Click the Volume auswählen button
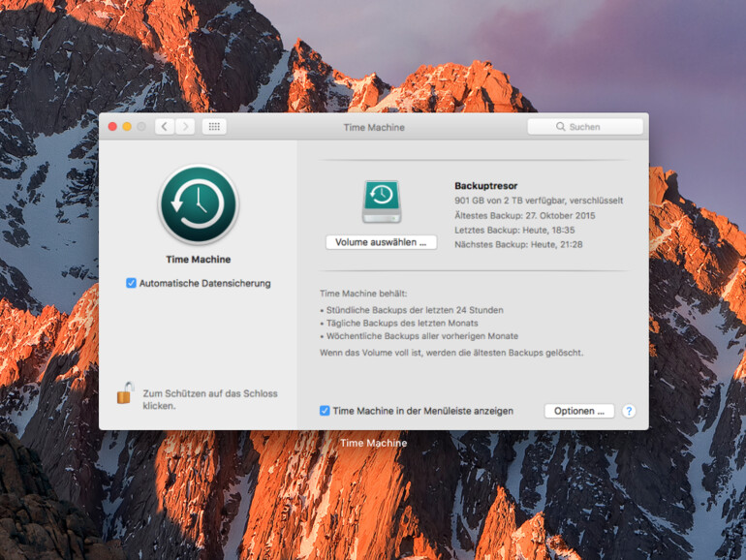The width and height of the screenshot is (746, 560). 381,242
